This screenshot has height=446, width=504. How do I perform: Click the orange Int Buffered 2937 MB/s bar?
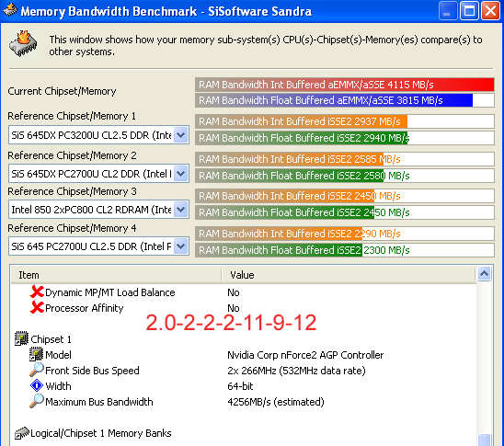(345, 121)
